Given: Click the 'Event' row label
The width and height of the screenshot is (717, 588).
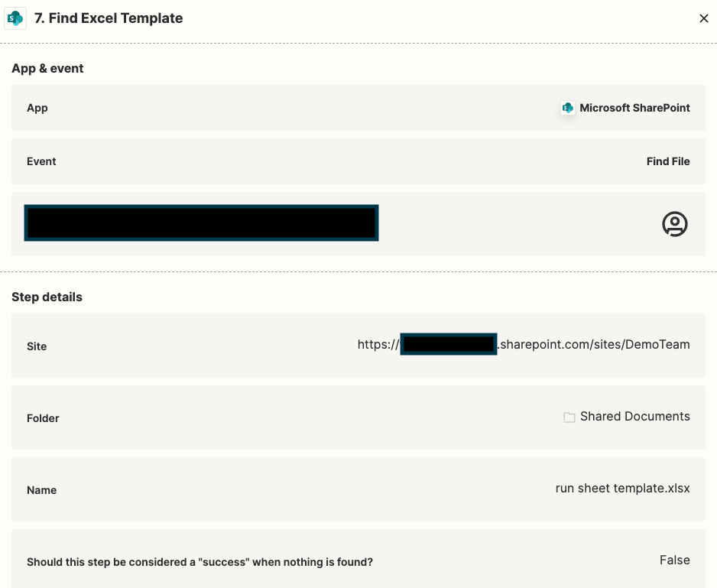Looking at the screenshot, I should pyautogui.click(x=41, y=161).
